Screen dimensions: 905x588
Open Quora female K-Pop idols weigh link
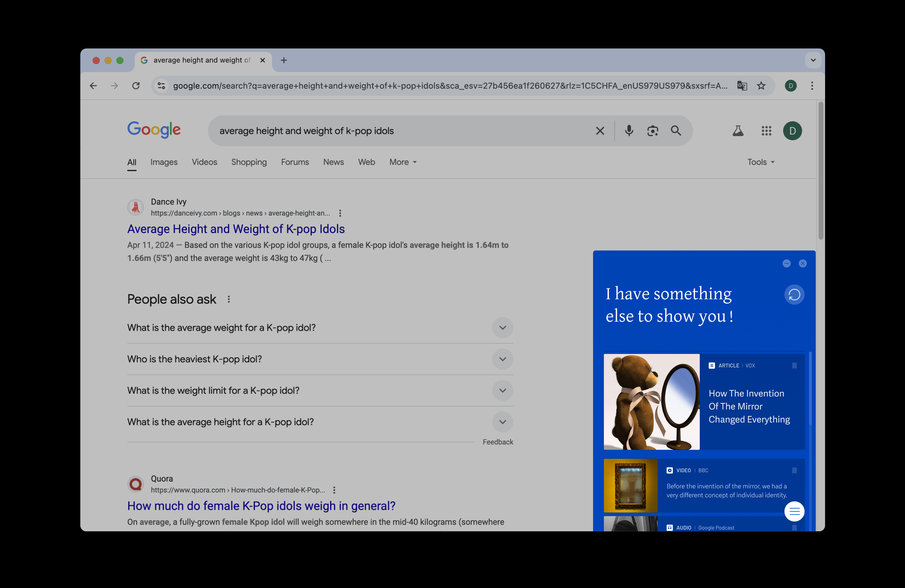click(x=261, y=506)
